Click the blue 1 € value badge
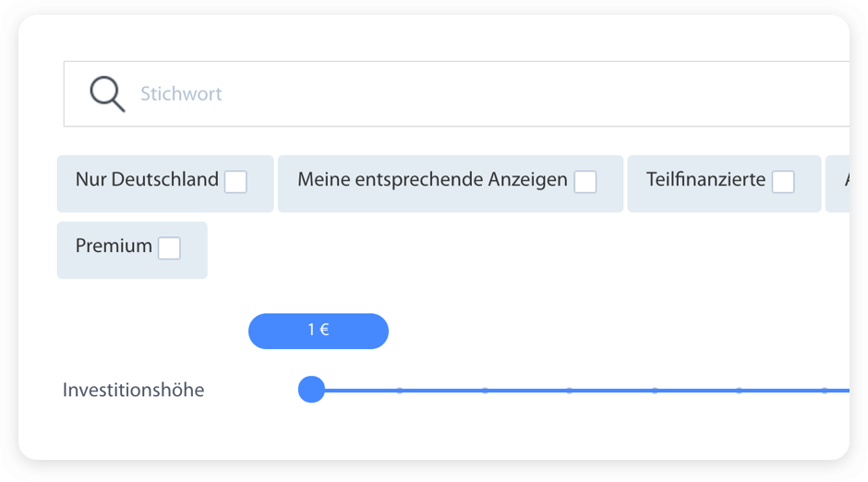The height and width of the screenshot is (482, 868). pyautogui.click(x=319, y=331)
